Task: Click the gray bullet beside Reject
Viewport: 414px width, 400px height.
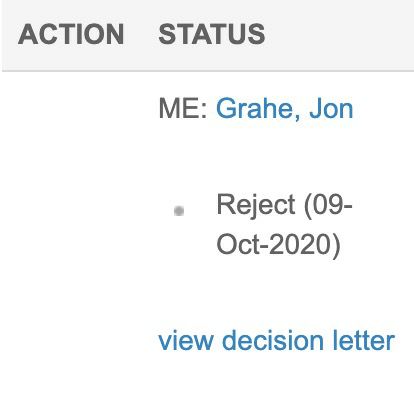Action: pyautogui.click(x=179, y=211)
